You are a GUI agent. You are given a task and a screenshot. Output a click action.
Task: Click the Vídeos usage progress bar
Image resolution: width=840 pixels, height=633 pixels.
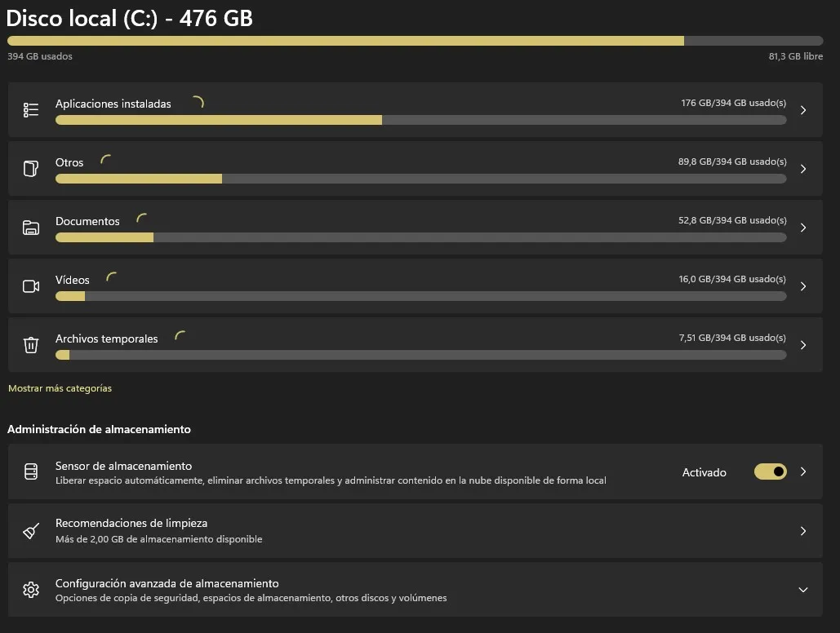(x=420, y=296)
